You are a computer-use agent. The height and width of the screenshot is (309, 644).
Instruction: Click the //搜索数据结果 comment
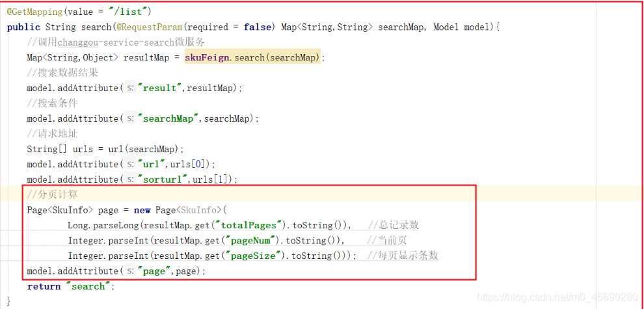[62, 73]
